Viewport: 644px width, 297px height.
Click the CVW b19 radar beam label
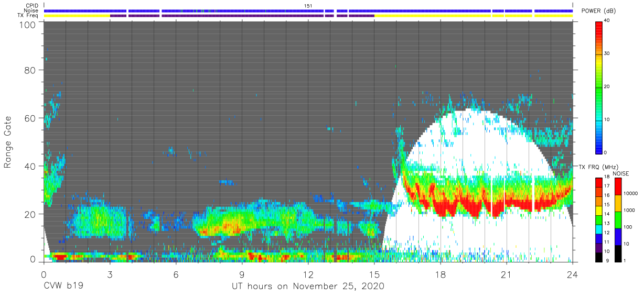pyautogui.click(x=63, y=287)
